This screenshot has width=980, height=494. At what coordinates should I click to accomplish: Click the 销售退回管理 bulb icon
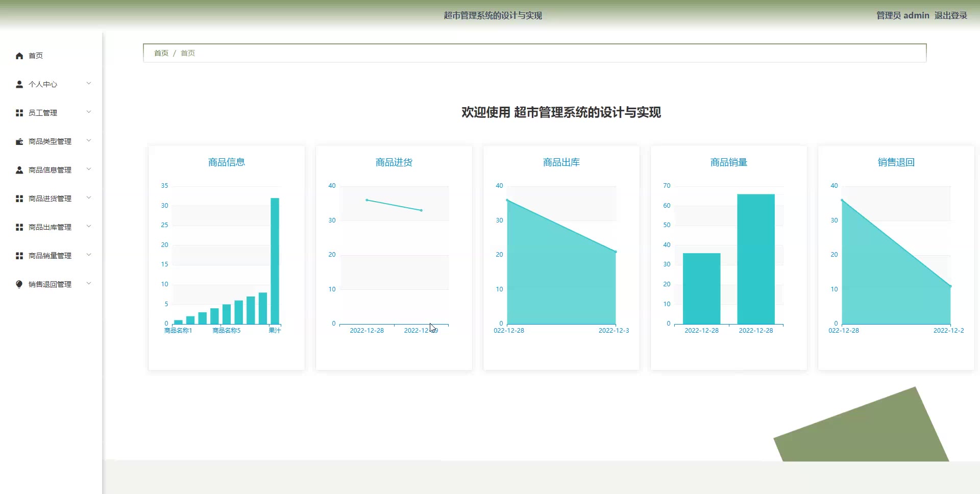[x=19, y=284]
